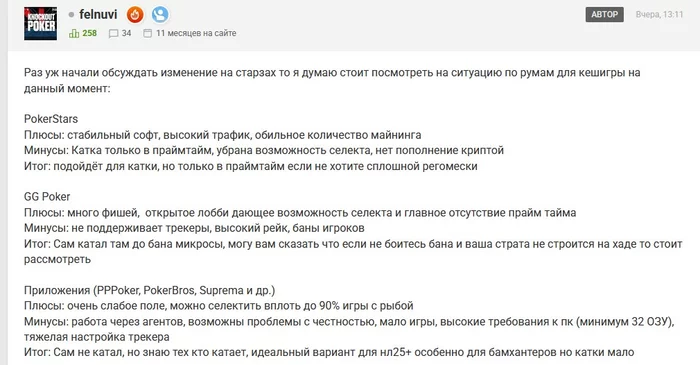The height and width of the screenshot is (365, 700).
Task: Click the PokerStars 'Плюсы' line
Action: tap(222, 135)
